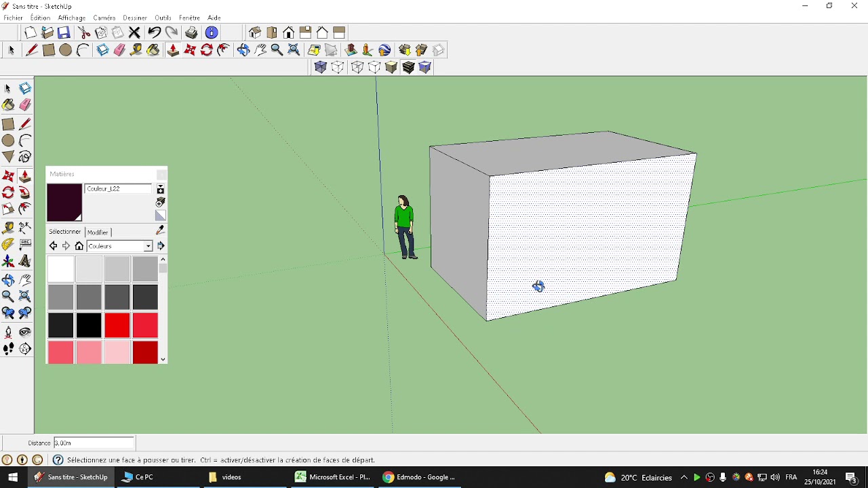Image resolution: width=868 pixels, height=488 pixels.
Task: Choose the bright red color swatch
Action: pos(117,325)
